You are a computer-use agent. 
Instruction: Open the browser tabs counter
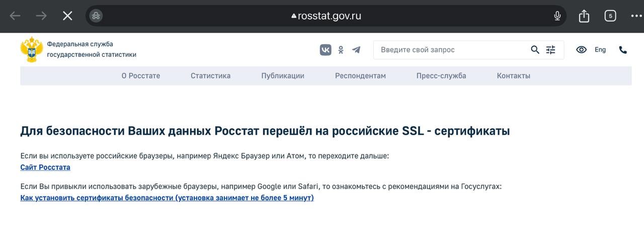coord(610,16)
